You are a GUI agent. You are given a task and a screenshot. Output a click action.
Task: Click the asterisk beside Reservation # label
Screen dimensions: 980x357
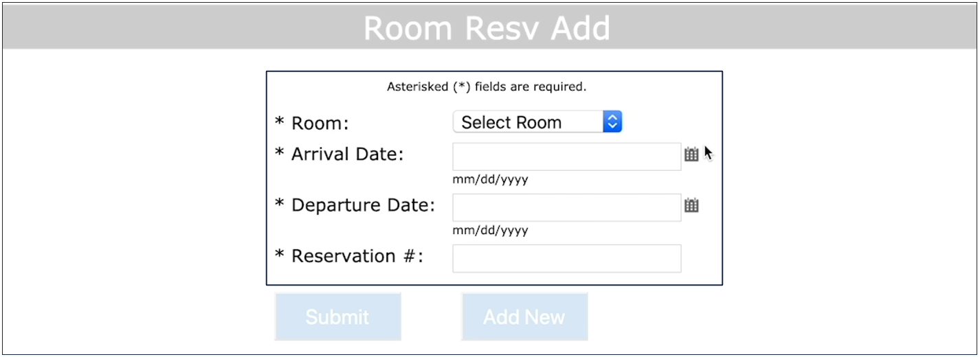(280, 255)
